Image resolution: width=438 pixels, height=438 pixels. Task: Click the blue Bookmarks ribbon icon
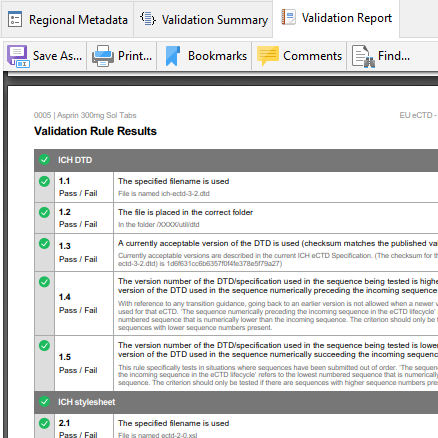(x=173, y=56)
